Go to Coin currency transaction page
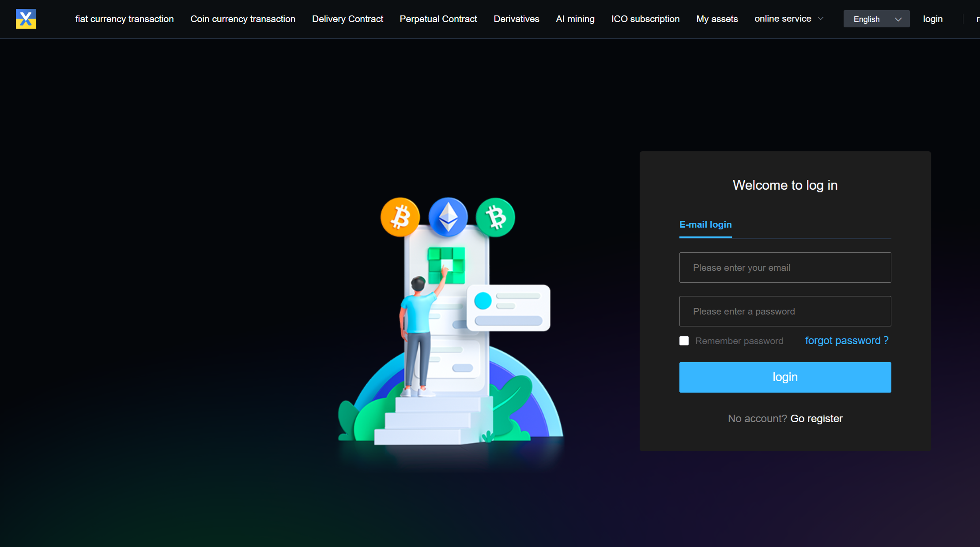Viewport: 980px width, 547px height. pos(243,19)
